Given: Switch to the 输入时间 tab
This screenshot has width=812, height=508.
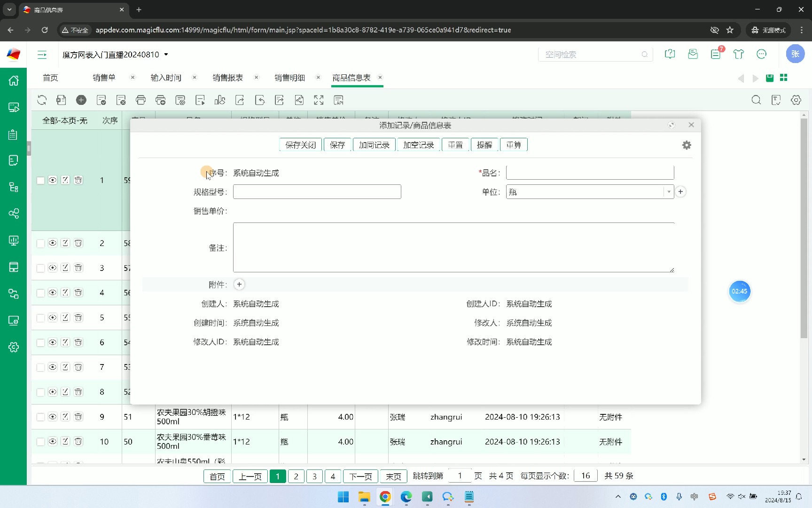Looking at the screenshot, I should coord(166,78).
